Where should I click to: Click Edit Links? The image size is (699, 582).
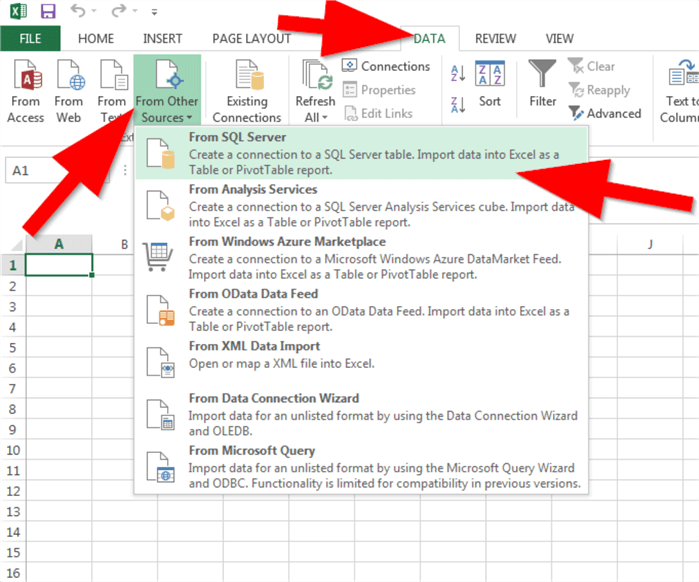[x=378, y=113]
